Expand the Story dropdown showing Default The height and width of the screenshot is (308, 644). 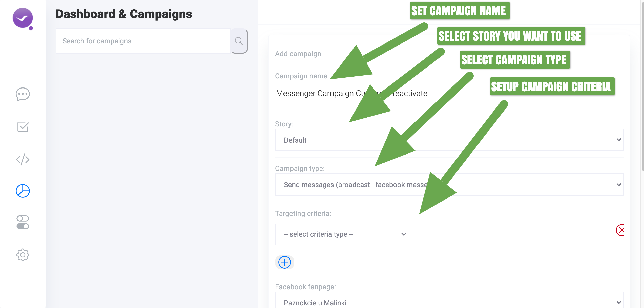[449, 140]
